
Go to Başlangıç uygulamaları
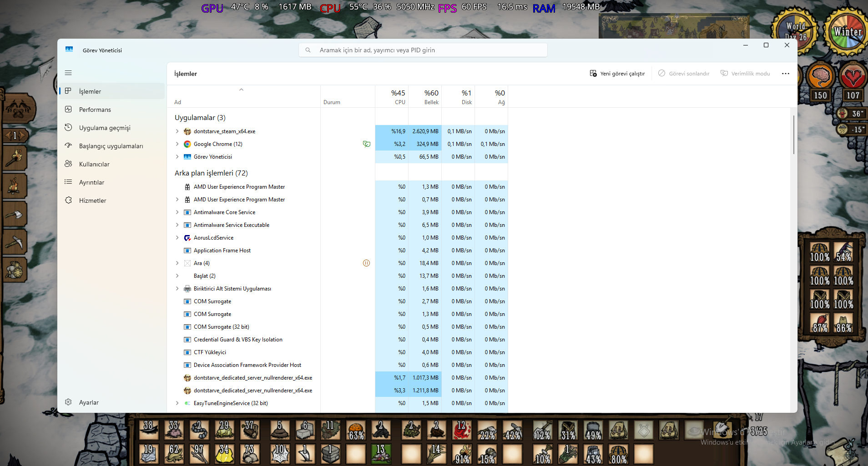(x=112, y=146)
